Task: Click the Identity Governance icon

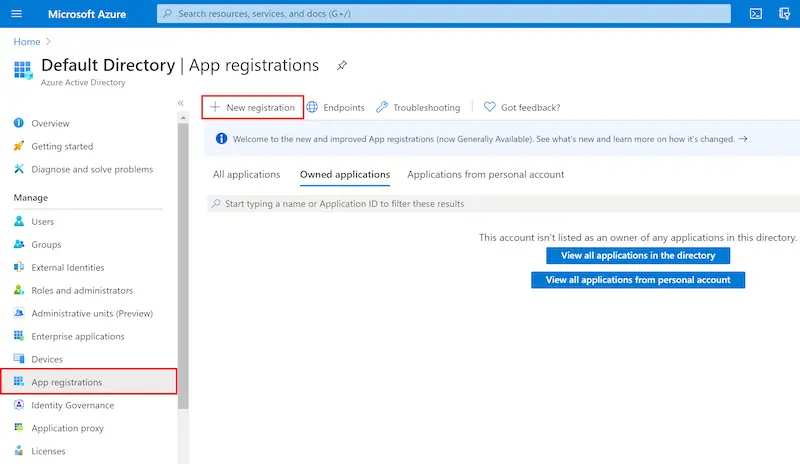Action: 19,405
